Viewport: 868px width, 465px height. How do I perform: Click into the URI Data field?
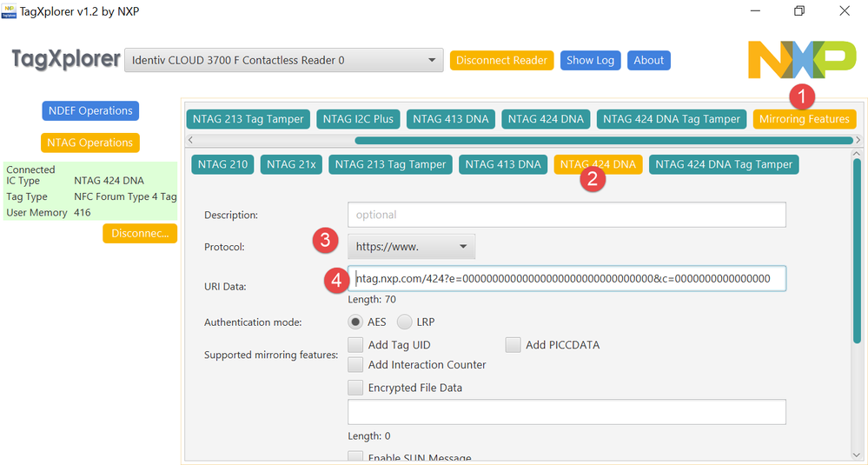[x=567, y=279]
